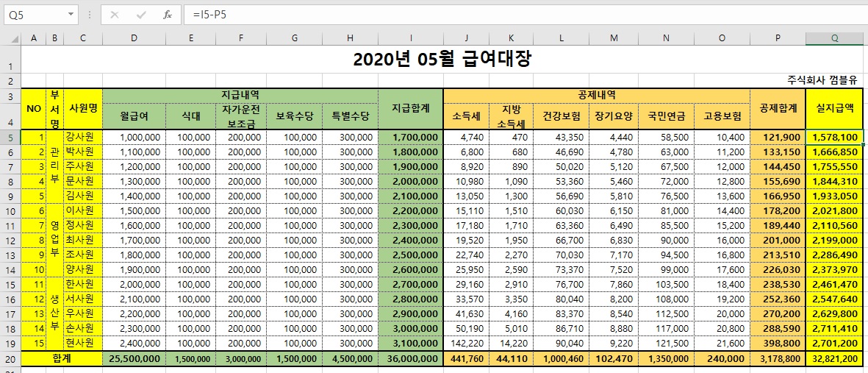The height and width of the screenshot is (373, 868).
Task: Click 월급여 cell 1,500,000 of 이사원
Action: click(134, 210)
